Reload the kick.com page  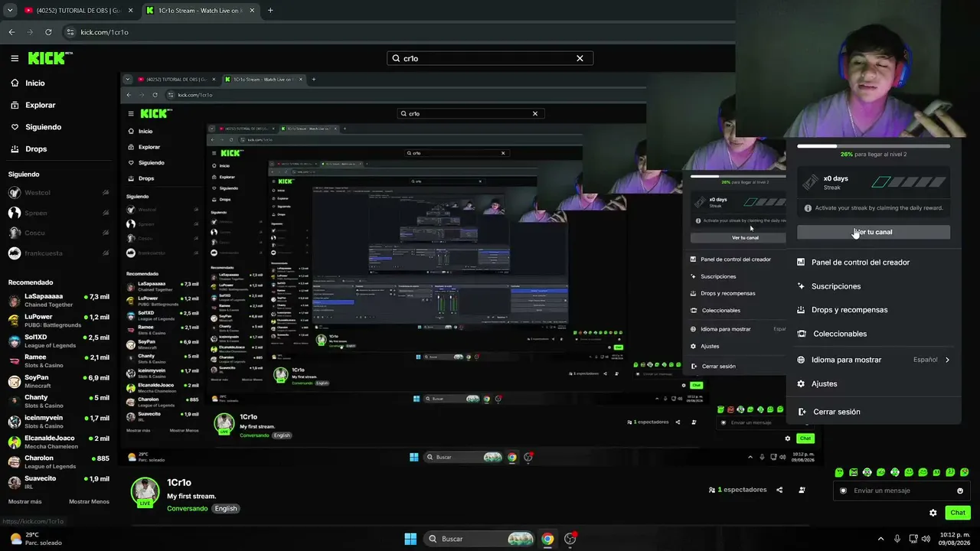pyautogui.click(x=48, y=32)
